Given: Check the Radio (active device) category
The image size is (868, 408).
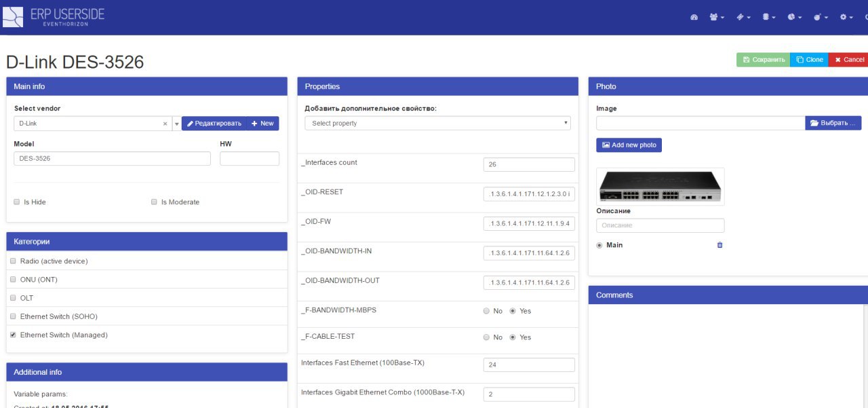Looking at the screenshot, I should pyautogui.click(x=13, y=261).
